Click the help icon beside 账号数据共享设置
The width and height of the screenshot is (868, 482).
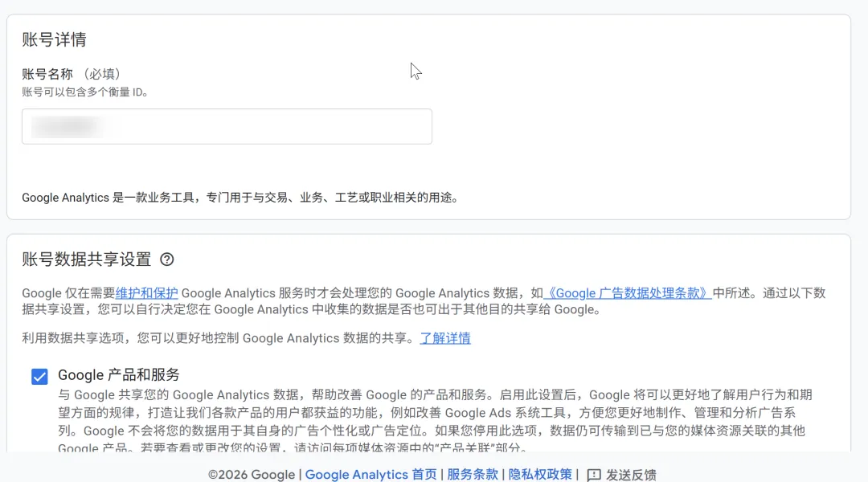(x=167, y=259)
